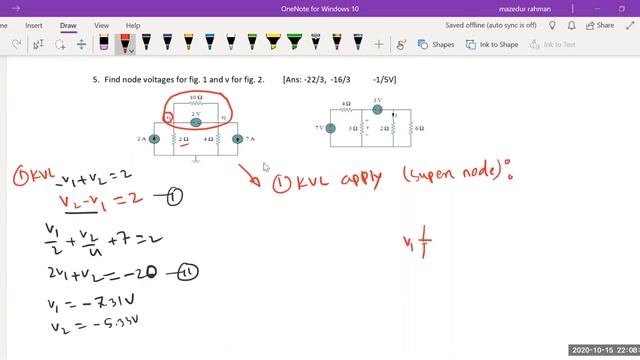Viewport: 640px width, 360px height.
Task: Pick the purple-capped pen
Action: click(x=167, y=42)
